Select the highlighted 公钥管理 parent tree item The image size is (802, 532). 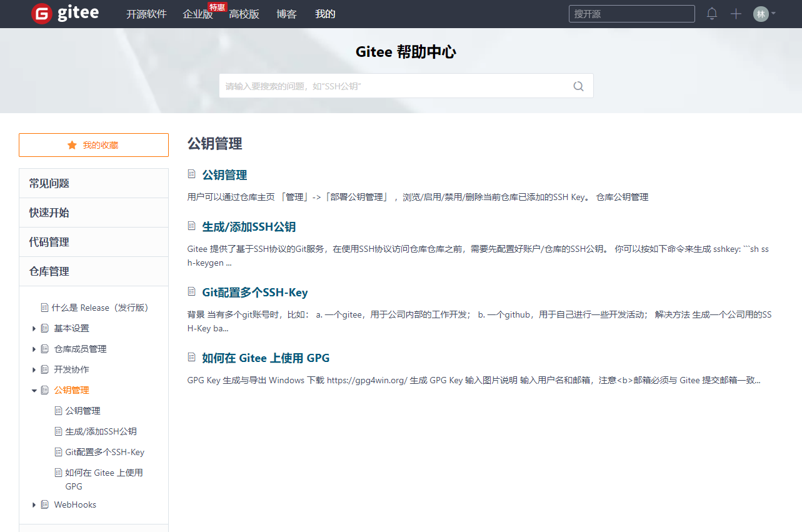pyautogui.click(x=71, y=390)
